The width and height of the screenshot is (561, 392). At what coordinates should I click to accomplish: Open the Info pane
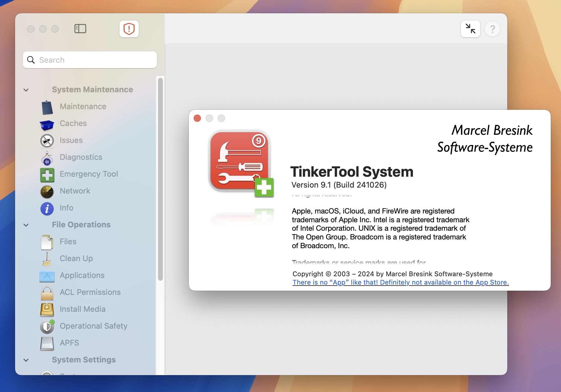tap(67, 208)
